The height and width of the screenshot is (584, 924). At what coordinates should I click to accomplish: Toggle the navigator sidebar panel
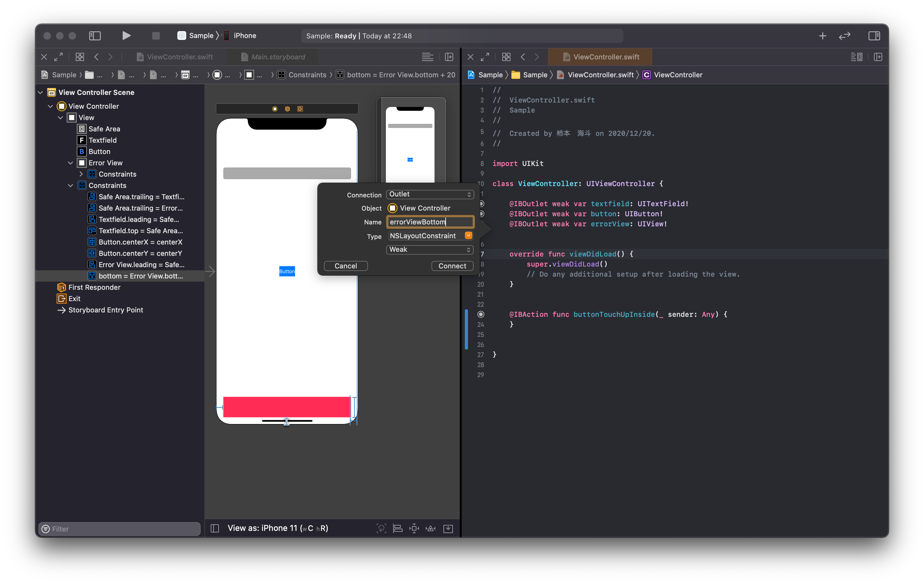pos(95,36)
